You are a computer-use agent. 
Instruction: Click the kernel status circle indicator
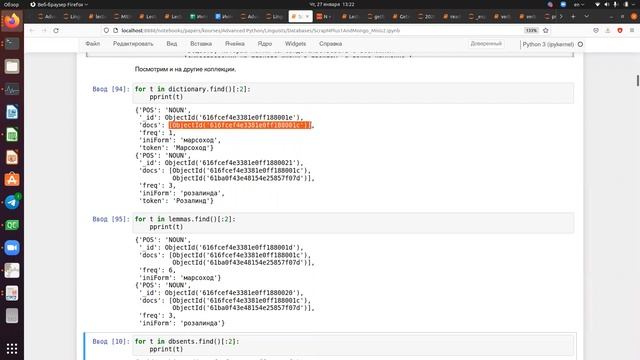(x=580, y=44)
